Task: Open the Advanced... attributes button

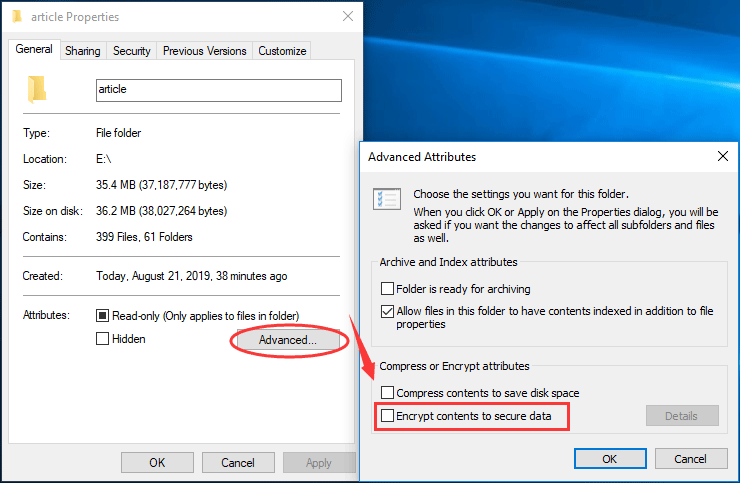Action: click(x=288, y=339)
